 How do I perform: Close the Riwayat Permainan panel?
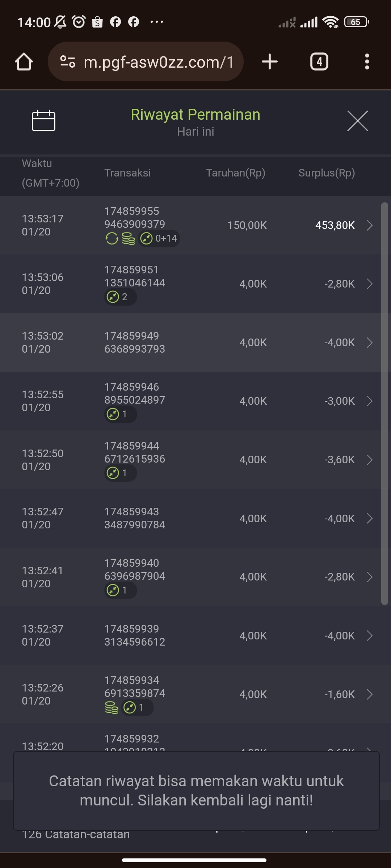(357, 121)
